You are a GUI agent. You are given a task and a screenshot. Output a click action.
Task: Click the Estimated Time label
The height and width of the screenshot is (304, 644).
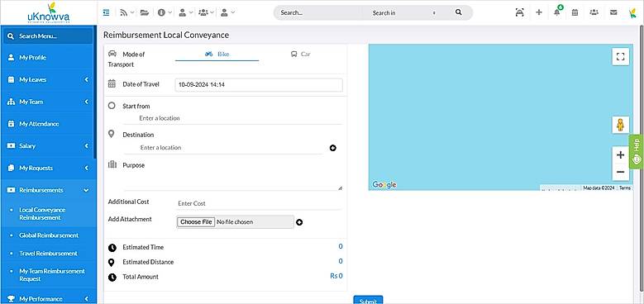tap(143, 247)
